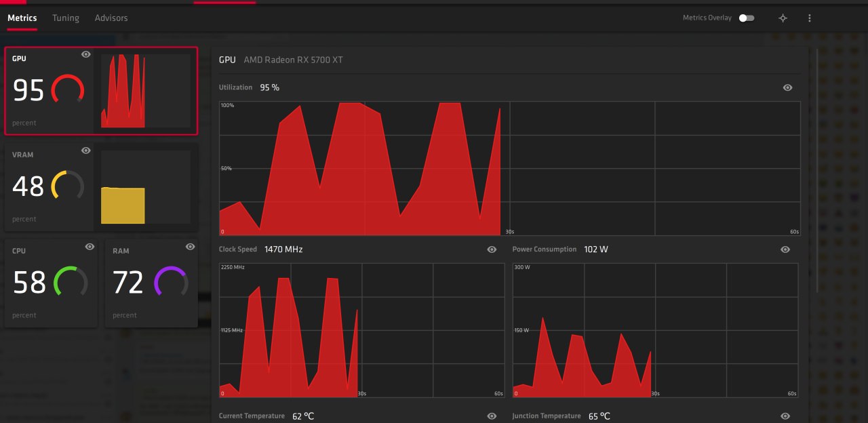868x423 pixels.
Task: Open the Advisors tab
Action: (x=111, y=18)
